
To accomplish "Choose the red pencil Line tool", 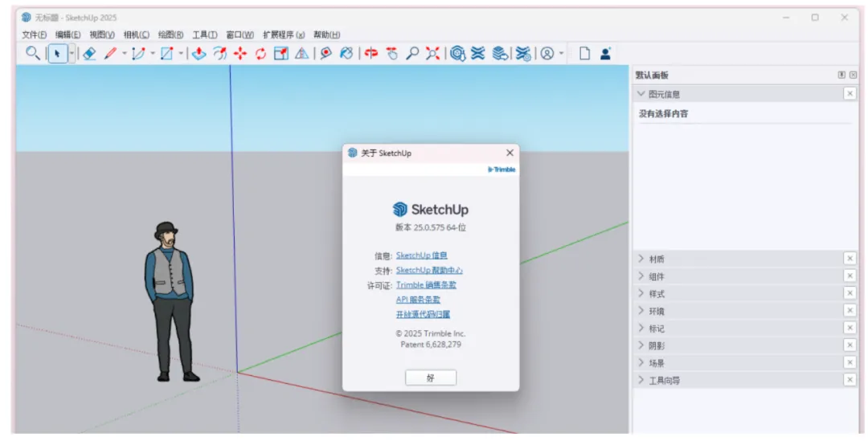I will click(x=111, y=53).
